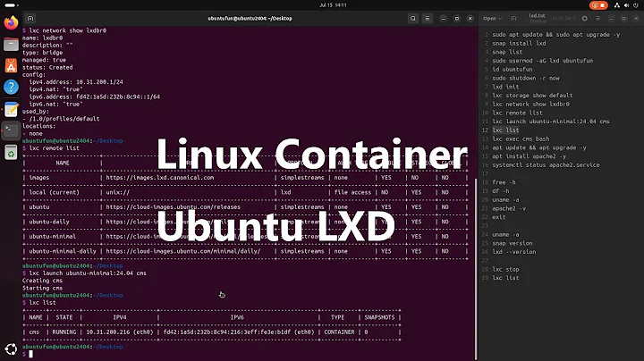Viewport: 644px width, 361px height.
Task: Click line 'sudo shutdown -r now'
Action: (x=526, y=78)
